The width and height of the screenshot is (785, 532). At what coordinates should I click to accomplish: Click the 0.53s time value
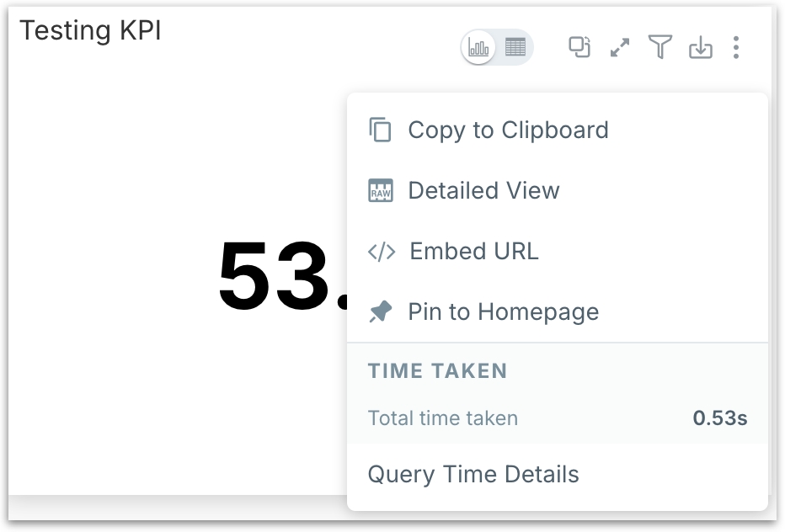coord(720,418)
